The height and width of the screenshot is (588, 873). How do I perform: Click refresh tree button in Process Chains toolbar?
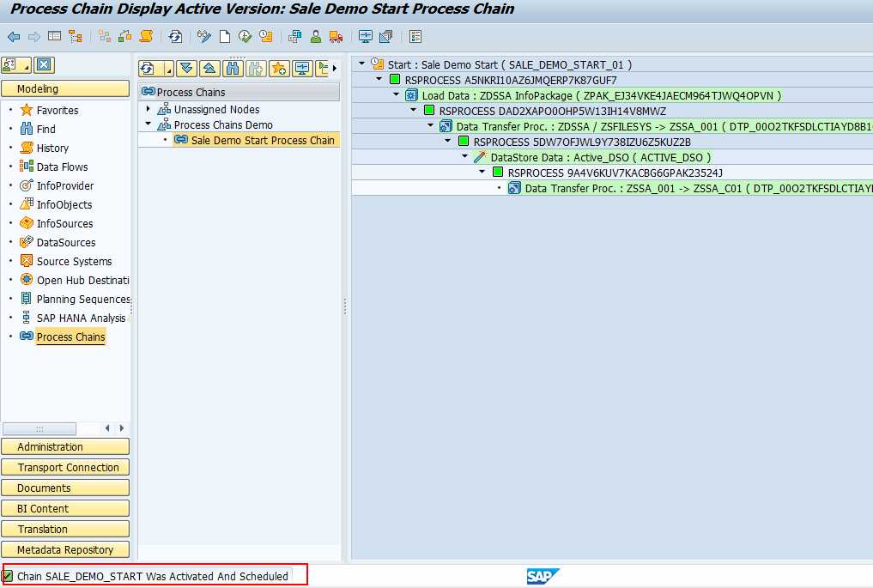coord(148,69)
